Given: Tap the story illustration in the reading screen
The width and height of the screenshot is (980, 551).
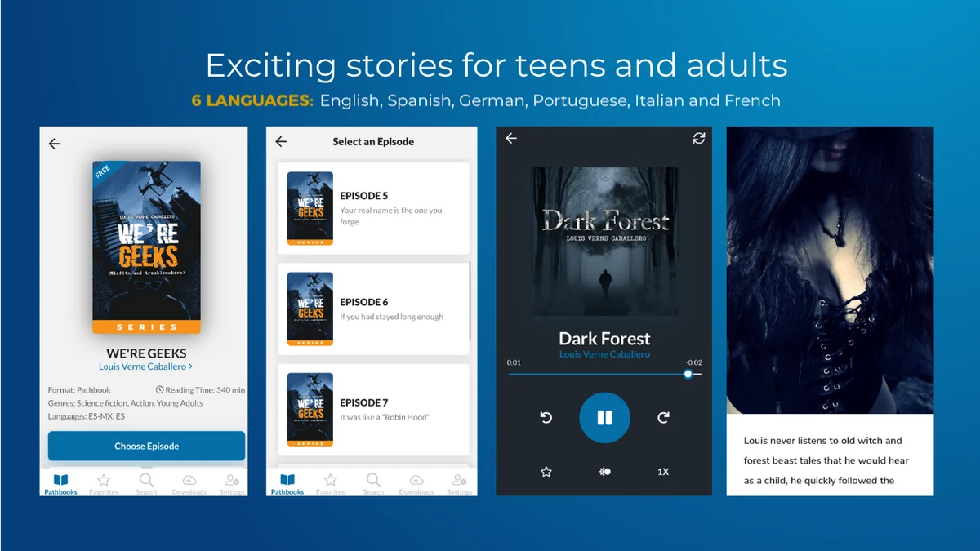Looking at the screenshot, I should click(x=830, y=270).
